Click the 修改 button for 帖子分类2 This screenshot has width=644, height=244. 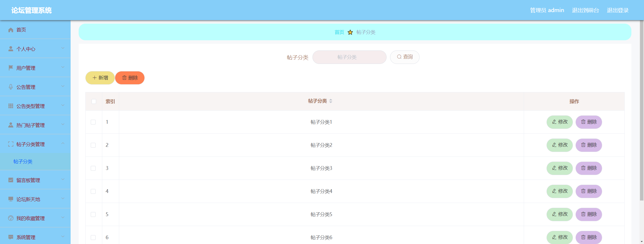click(560, 145)
